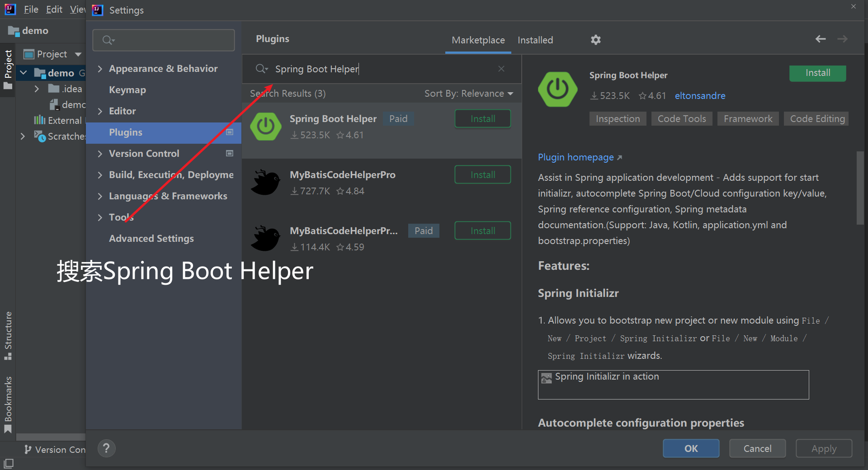
Task: Click Code Tools tag
Action: tap(682, 119)
